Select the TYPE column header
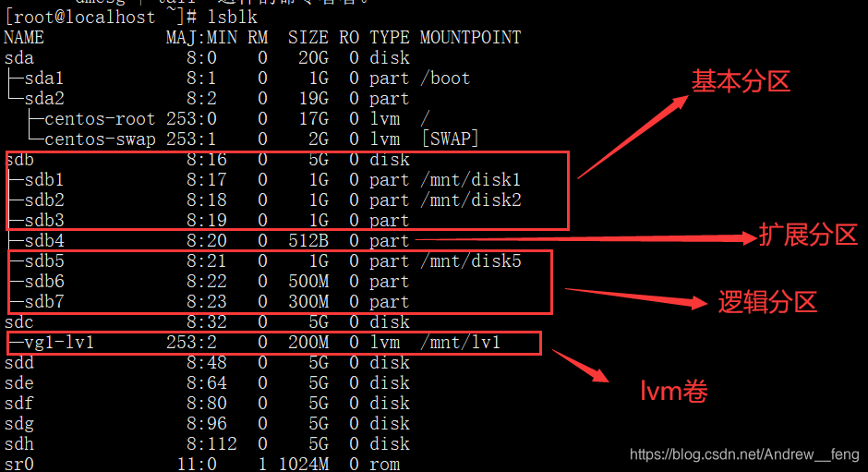Screen dimensions: 868x472 pyautogui.click(x=390, y=37)
